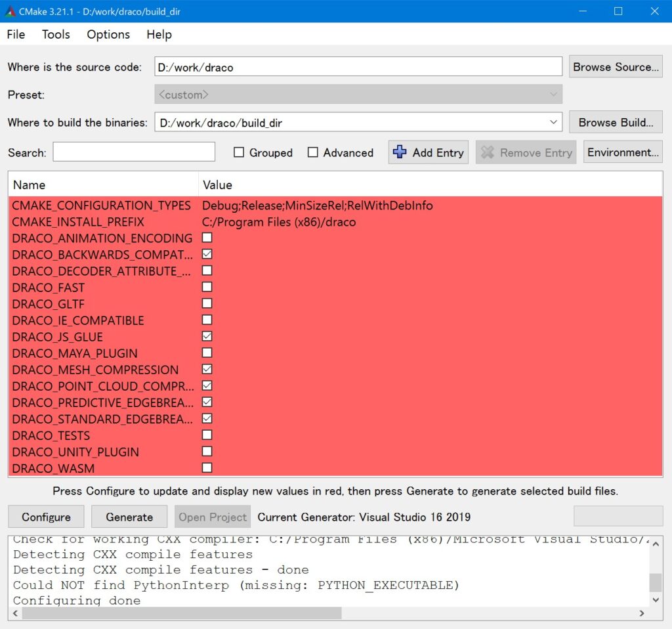Check the DRACO_GLTF checkbox
This screenshot has width=672, height=629.
[x=207, y=303]
